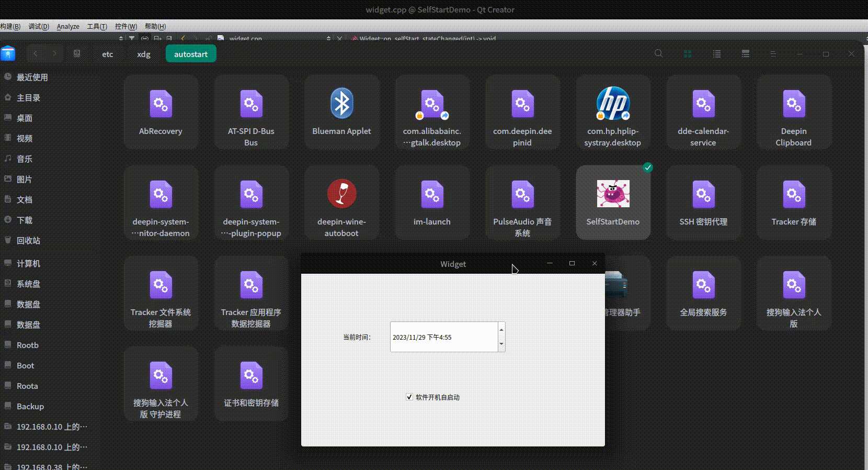
Task: Switch to icon grid view
Action: click(688, 54)
